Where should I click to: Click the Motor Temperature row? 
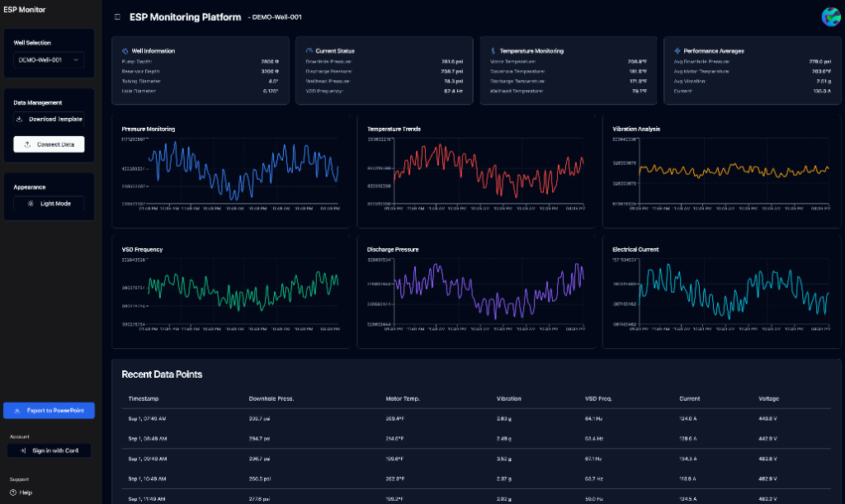tap(568, 61)
